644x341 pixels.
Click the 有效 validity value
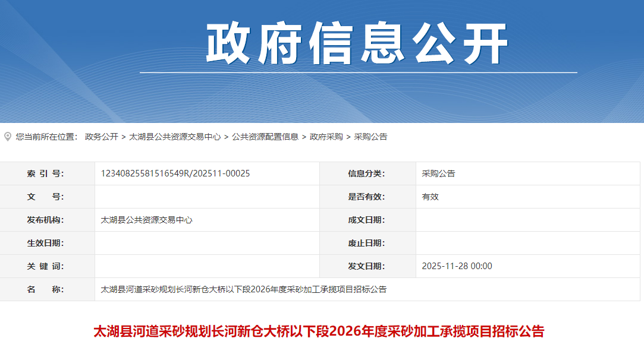[430, 197]
